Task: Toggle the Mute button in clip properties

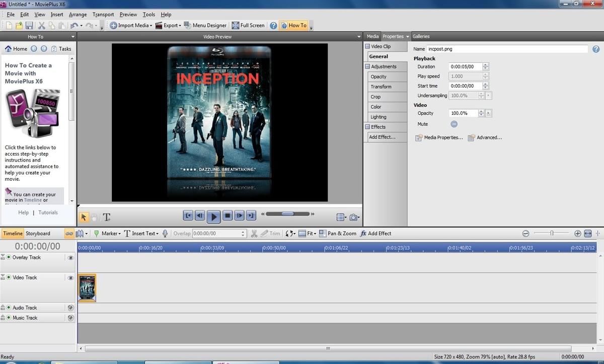Action: click(x=454, y=124)
